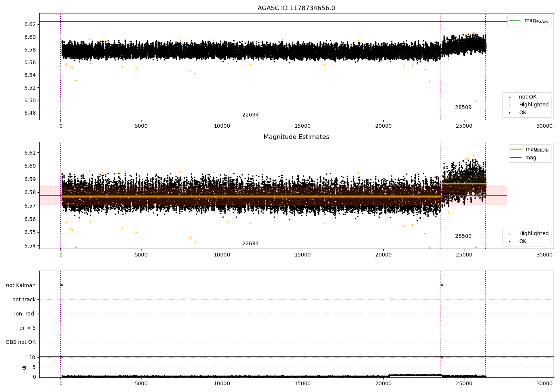Click the "28509" annotation in the top plot

point(463,108)
